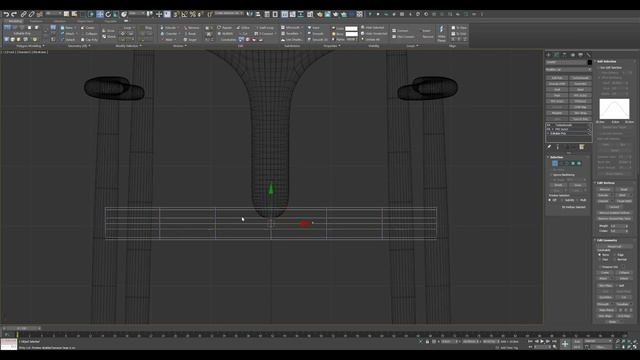Go to the start frame
The width and height of the screenshot is (640, 360).
click(530, 341)
